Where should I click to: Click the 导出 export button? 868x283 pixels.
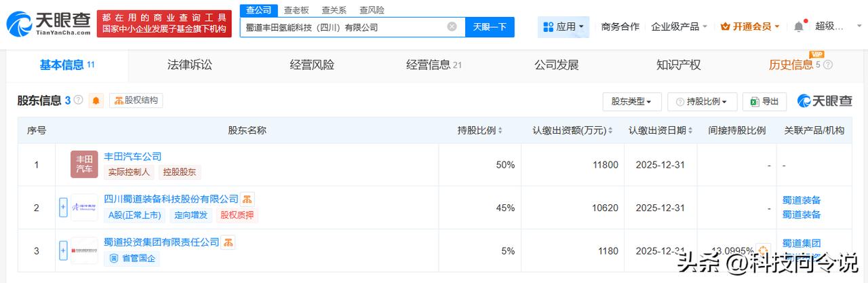pyautogui.click(x=764, y=101)
